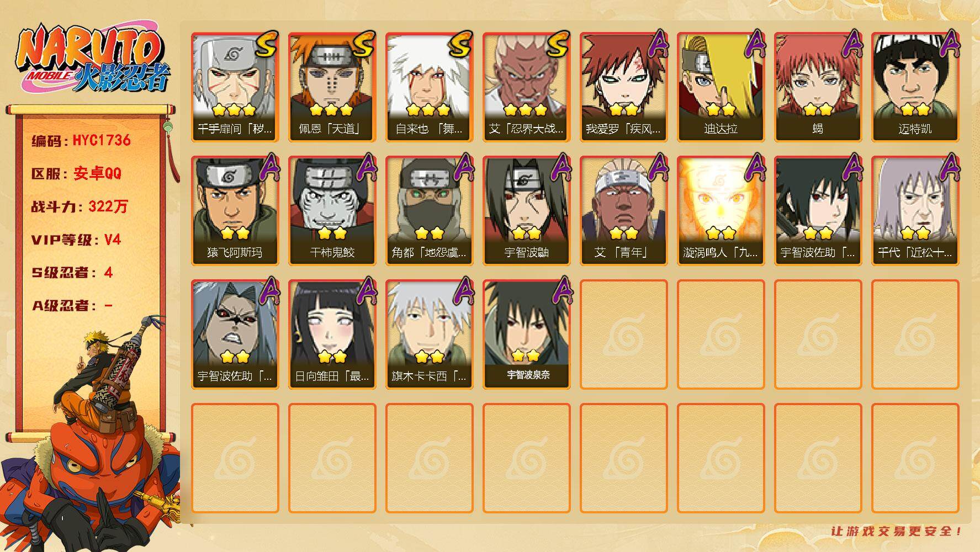The width and height of the screenshot is (980, 552).
Task: Open the 艾「青年」 ninja card
Action: tap(623, 211)
